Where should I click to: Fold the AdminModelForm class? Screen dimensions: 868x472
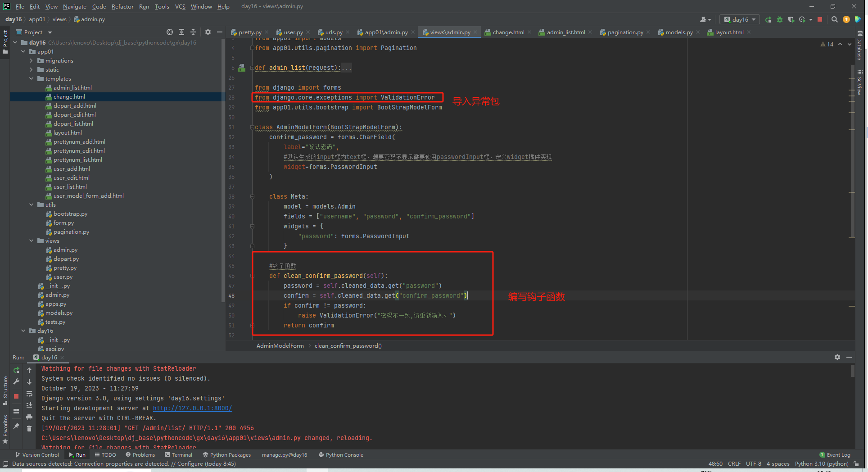click(x=252, y=127)
